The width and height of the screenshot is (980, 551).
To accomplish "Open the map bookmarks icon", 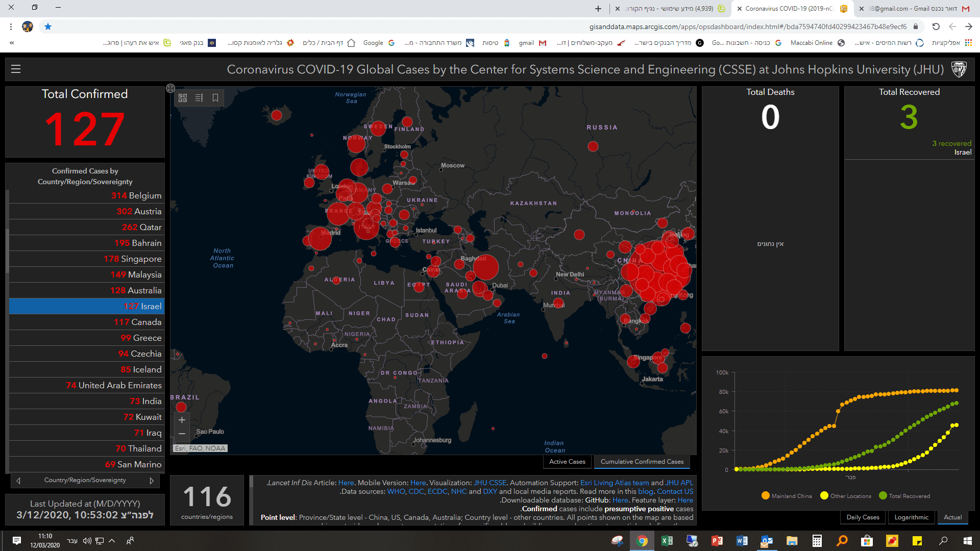I will click(x=215, y=98).
